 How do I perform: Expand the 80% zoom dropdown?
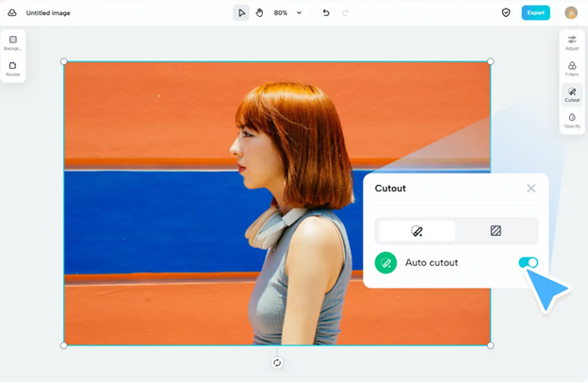pos(300,13)
